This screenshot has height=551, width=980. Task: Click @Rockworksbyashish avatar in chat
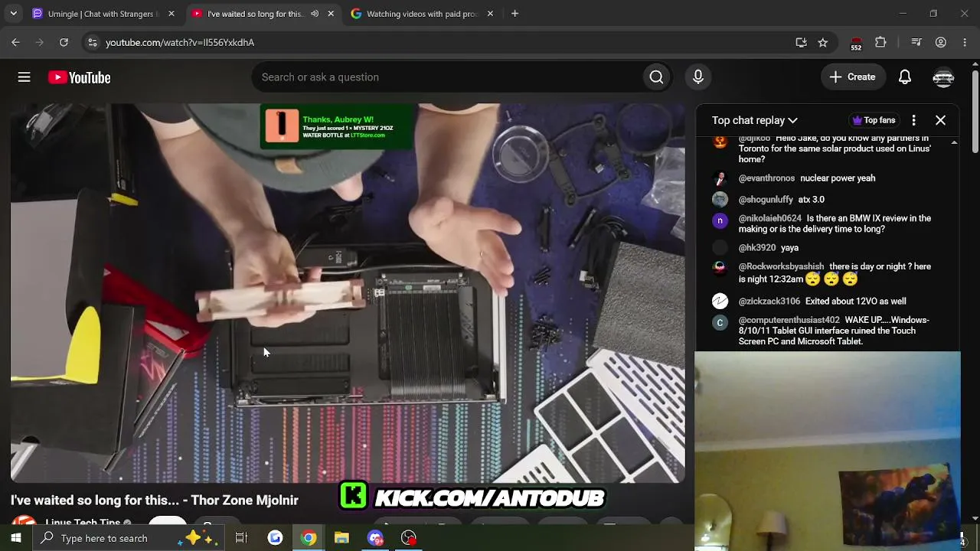[720, 268]
